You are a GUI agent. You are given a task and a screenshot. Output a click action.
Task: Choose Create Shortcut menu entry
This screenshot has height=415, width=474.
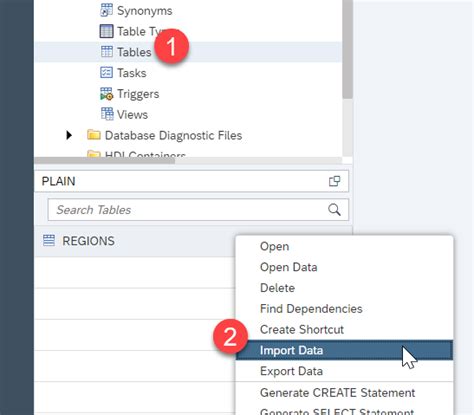point(345,329)
